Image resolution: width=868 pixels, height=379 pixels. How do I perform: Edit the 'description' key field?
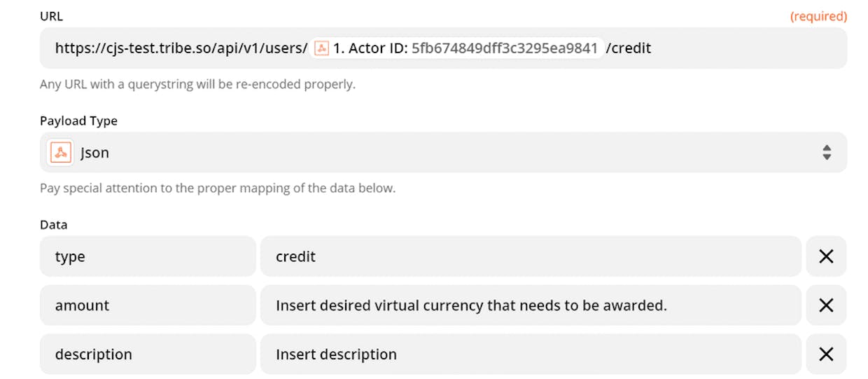[x=148, y=354]
